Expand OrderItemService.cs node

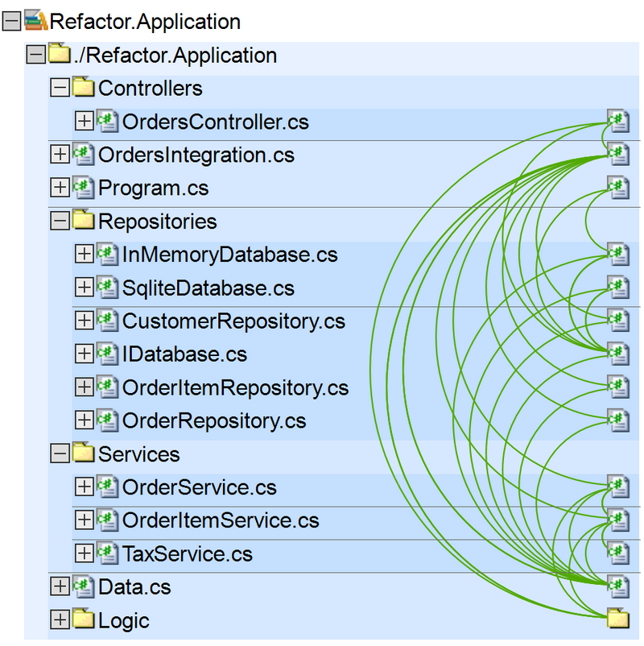84,520
